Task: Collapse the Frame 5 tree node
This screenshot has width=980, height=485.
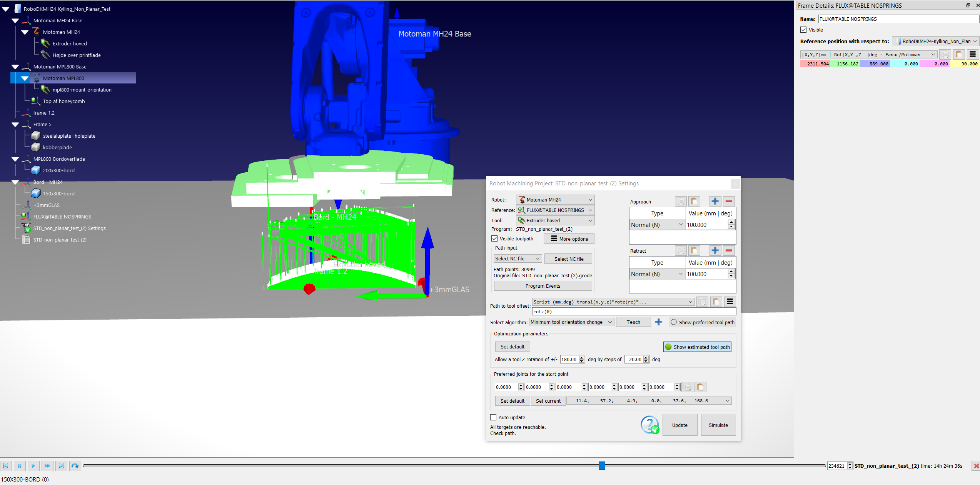Action: click(15, 124)
